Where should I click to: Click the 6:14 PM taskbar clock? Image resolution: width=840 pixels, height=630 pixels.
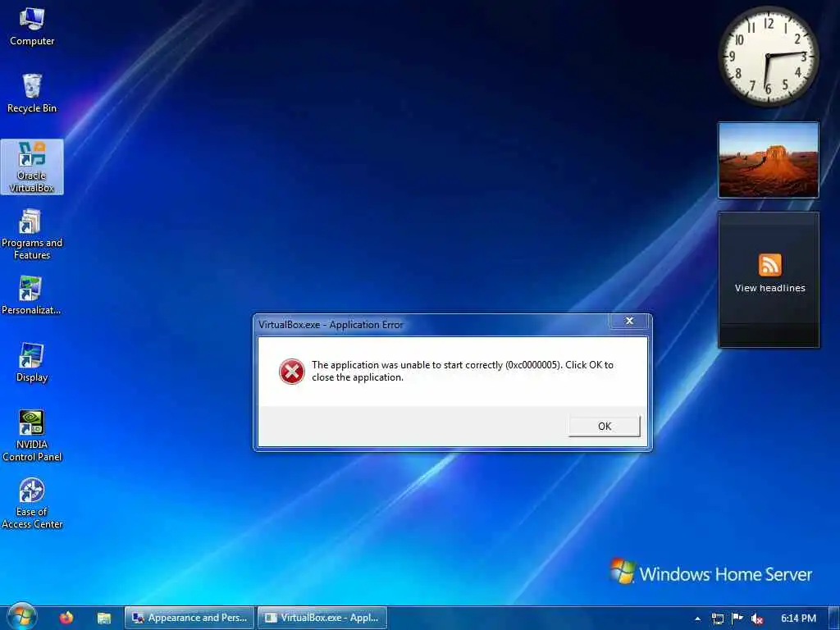coord(798,619)
